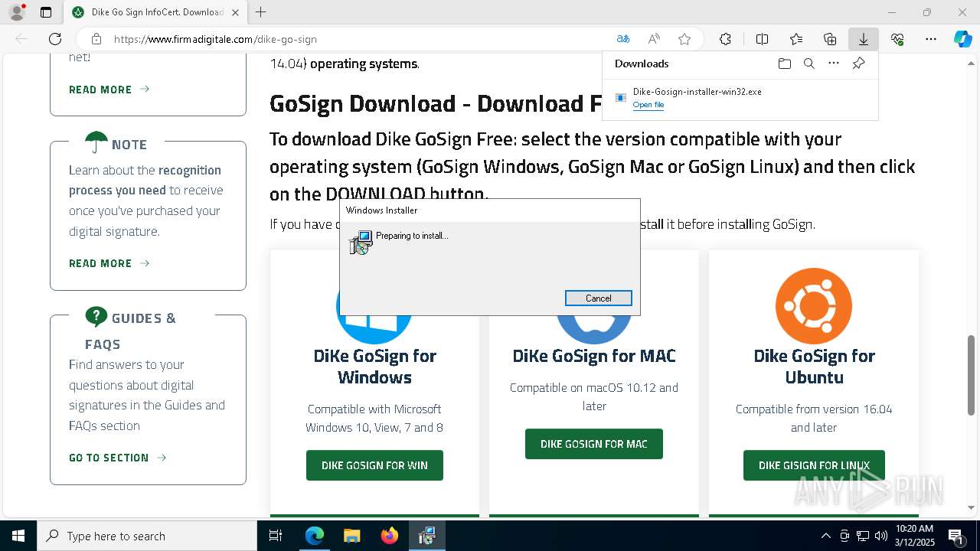Open READ MORE link above NOTE box
980x551 pixels.
pos(109,90)
